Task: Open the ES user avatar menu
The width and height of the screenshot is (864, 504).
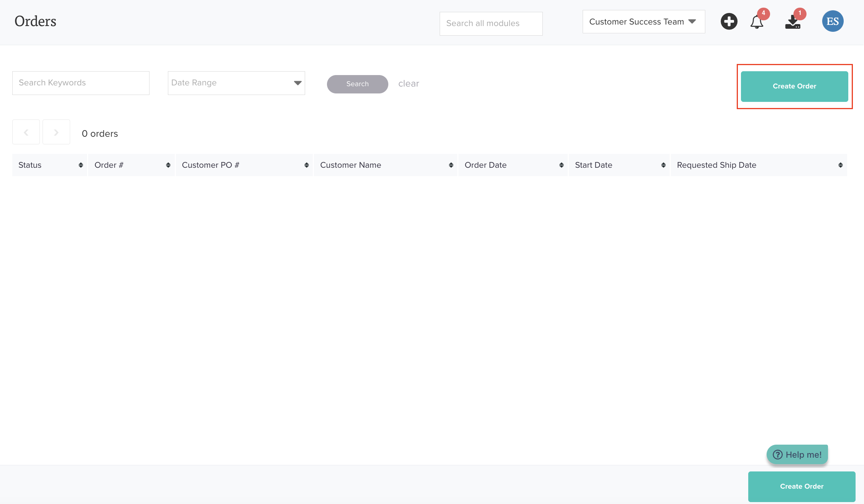Action: [833, 21]
